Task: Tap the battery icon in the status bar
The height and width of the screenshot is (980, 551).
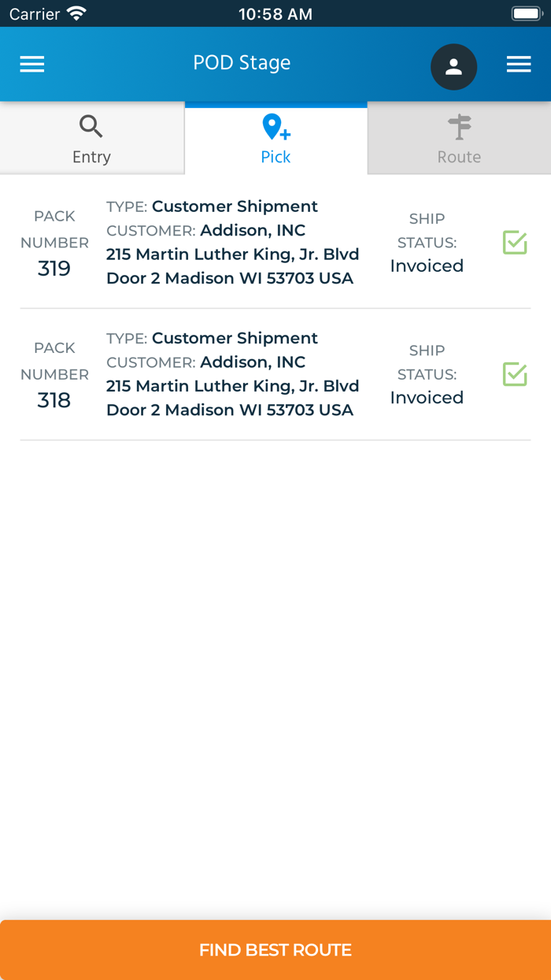Action: tap(526, 13)
